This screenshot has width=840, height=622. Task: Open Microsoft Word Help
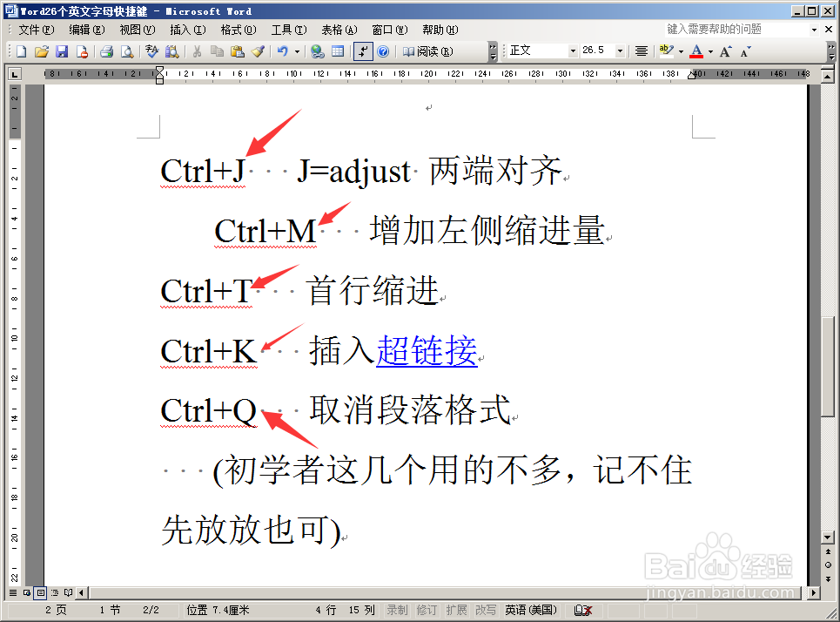click(x=381, y=51)
